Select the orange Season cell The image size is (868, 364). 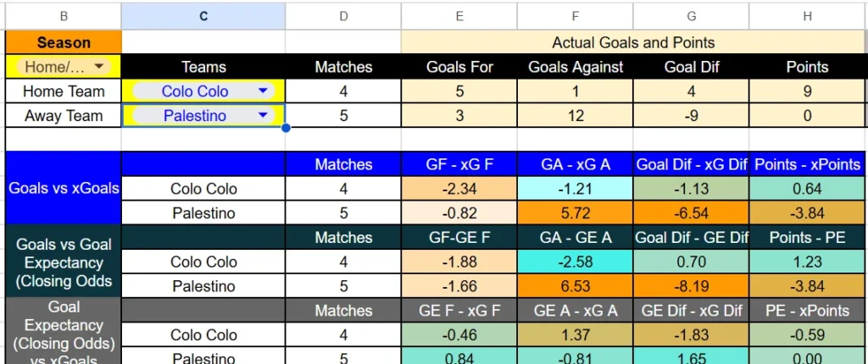64,42
